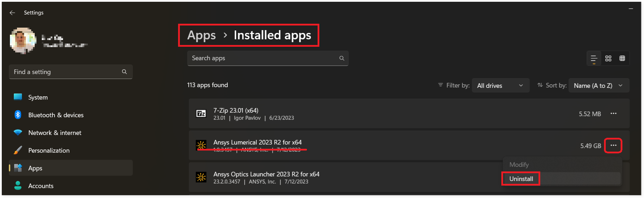
Task: Open the Filter by All drives dropdown
Action: click(x=501, y=86)
